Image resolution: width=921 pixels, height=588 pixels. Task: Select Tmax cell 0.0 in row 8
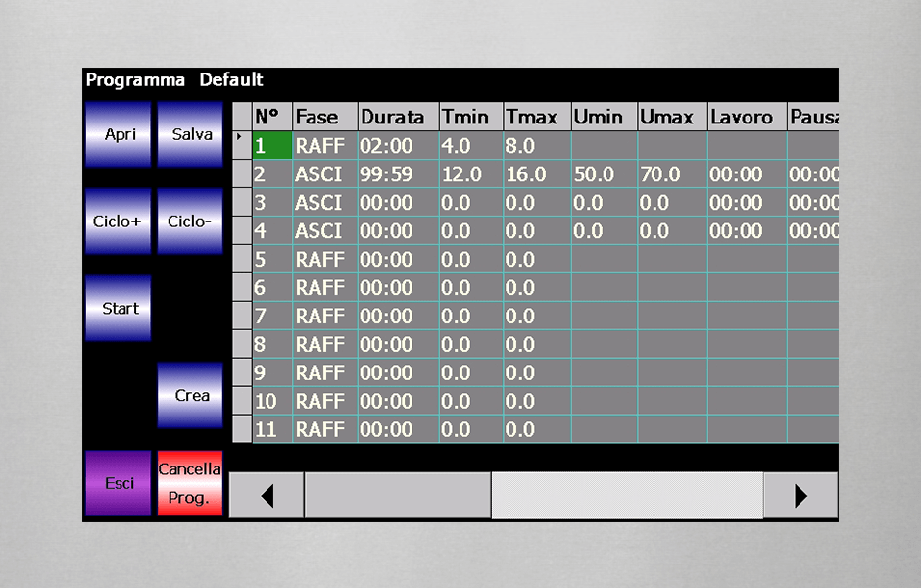(538, 344)
